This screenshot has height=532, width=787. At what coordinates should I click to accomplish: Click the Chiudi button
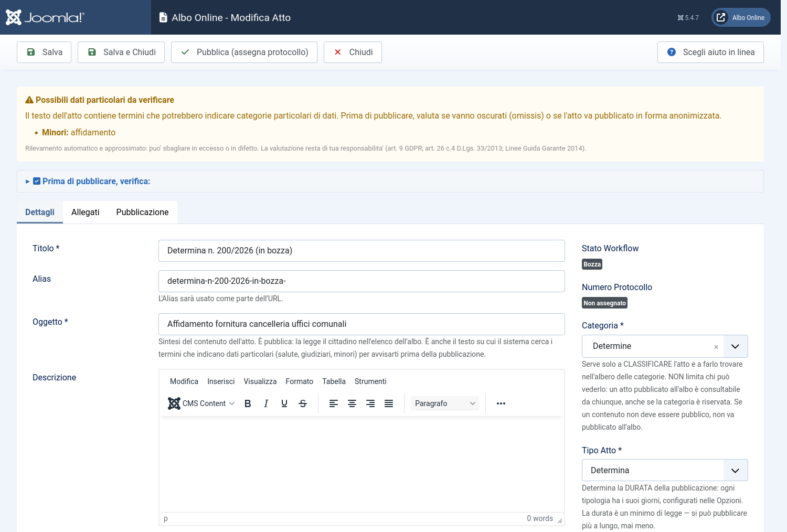point(353,52)
